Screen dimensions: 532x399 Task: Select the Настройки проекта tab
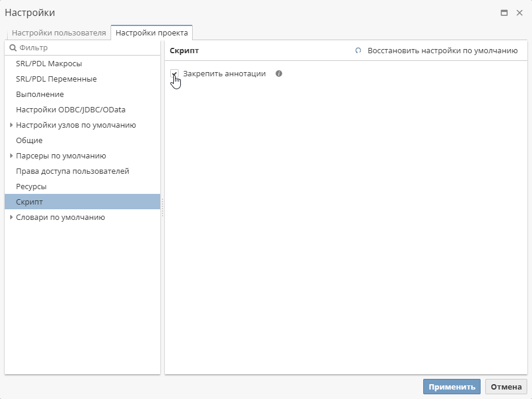click(x=152, y=33)
